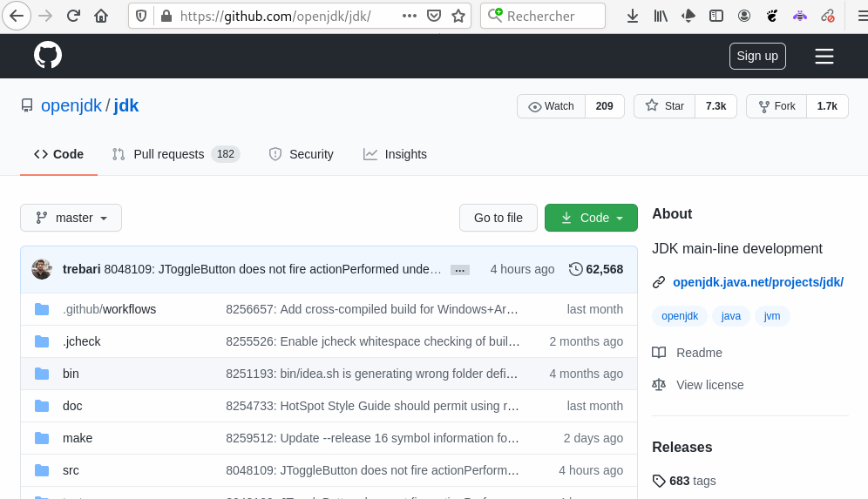Open the openjdk owner link
Image resolution: width=868 pixels, height=499 pixels.
[71, 105]
